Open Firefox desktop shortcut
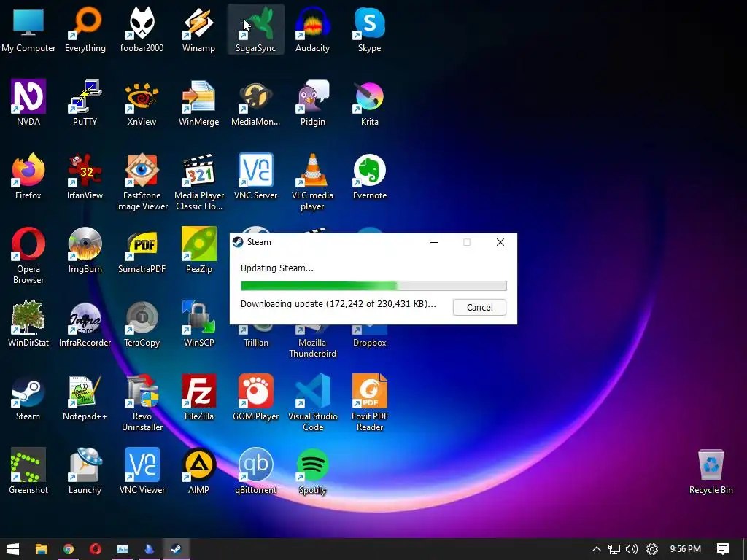Viewport: 747px width, 560px height. (28, 176)
